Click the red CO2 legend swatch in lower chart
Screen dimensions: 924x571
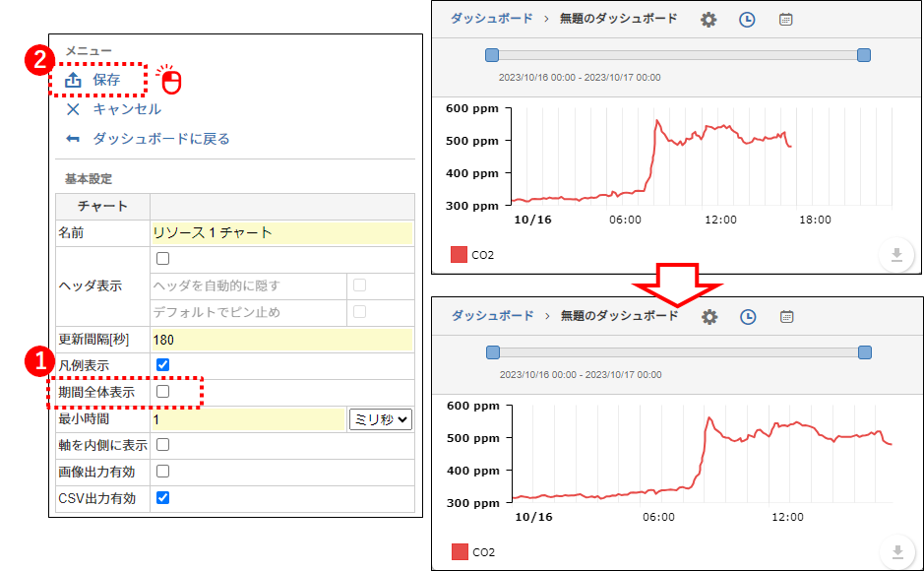click(x=460, y=552)
